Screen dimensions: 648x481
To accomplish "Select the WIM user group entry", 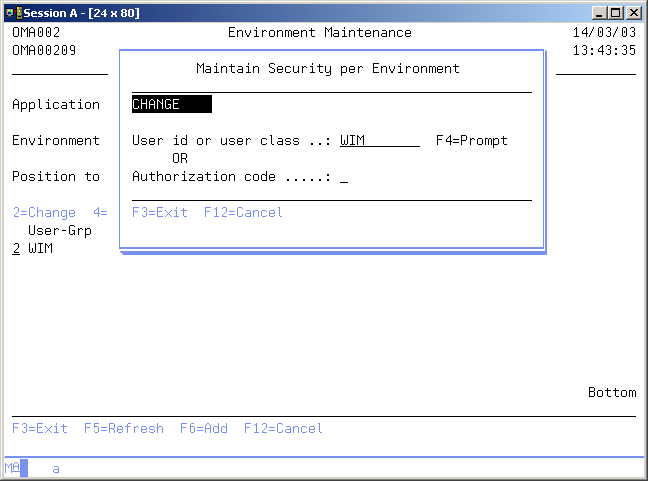I will pyautogui.click(x=40, y=249).
